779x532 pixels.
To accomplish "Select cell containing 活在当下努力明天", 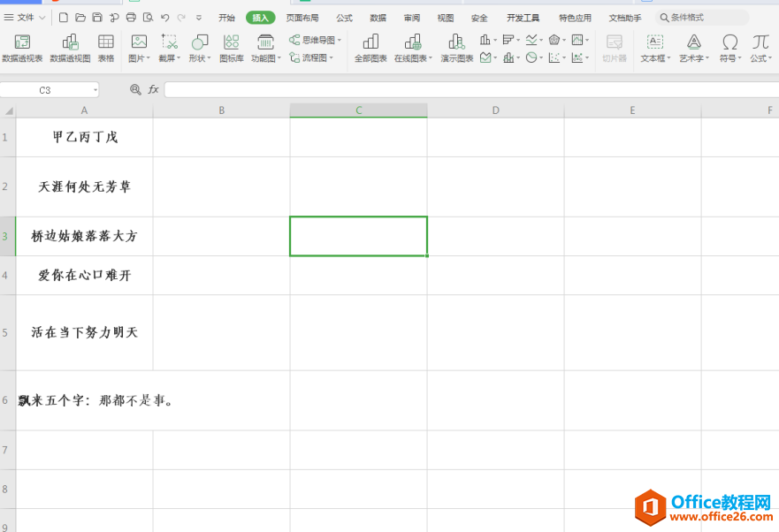I will [x=85, y=332].
